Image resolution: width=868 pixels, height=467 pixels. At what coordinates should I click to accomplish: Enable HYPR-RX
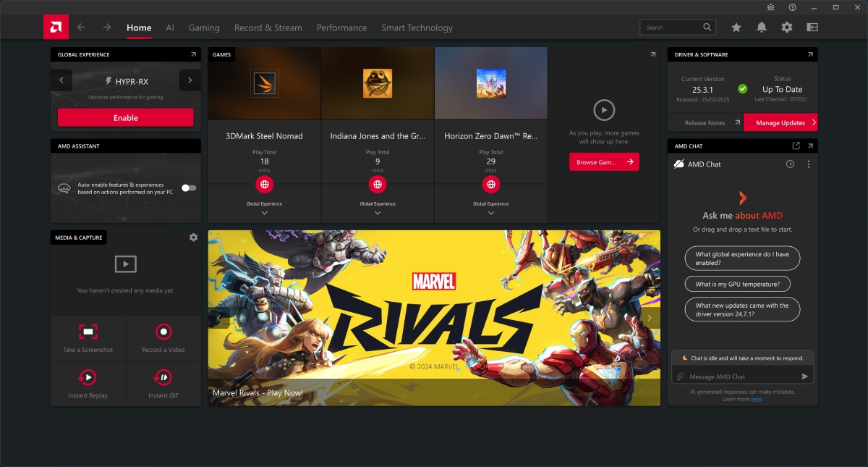pyautogui.click(x=126, y=117)
